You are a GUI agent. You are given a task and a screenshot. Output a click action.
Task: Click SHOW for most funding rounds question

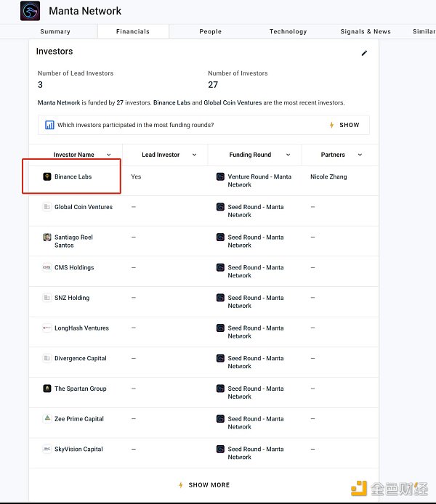click(350, 125)
